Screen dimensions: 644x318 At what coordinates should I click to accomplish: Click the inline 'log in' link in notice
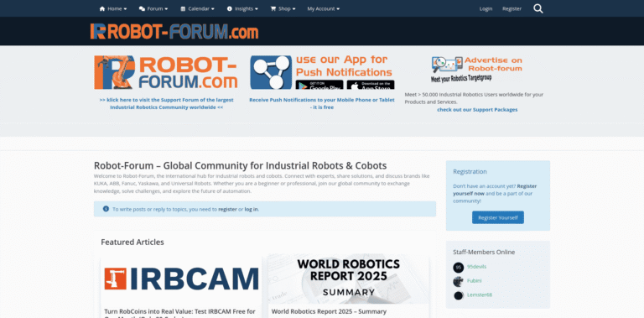point(252,209)
